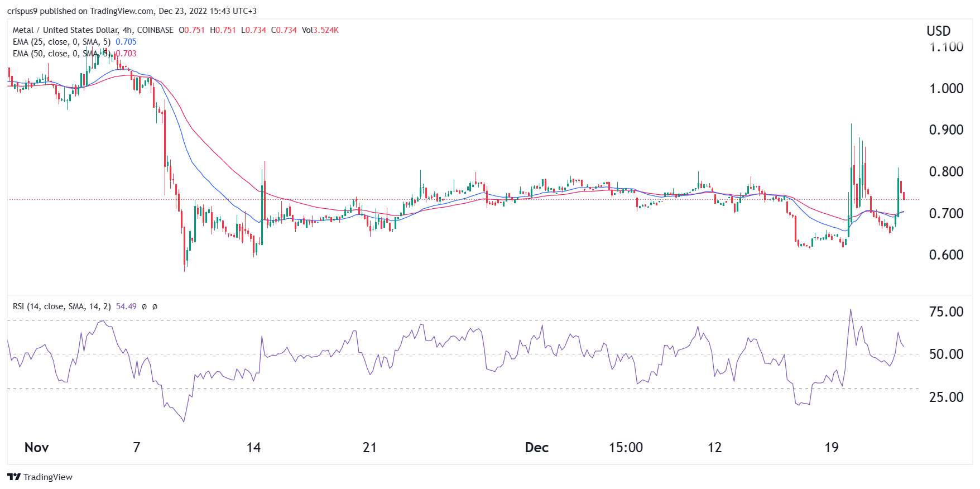Click the 'Metal / United States Dollar' symbol title
980x489 pixels.
click(x=65, y=30)
